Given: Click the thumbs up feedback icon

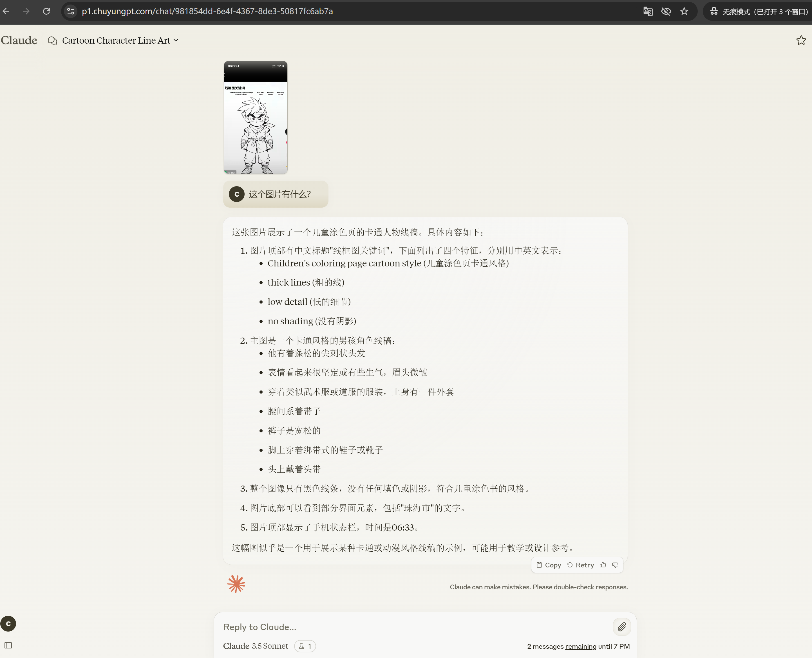Looking at the screenshot, I should point(603,565).
